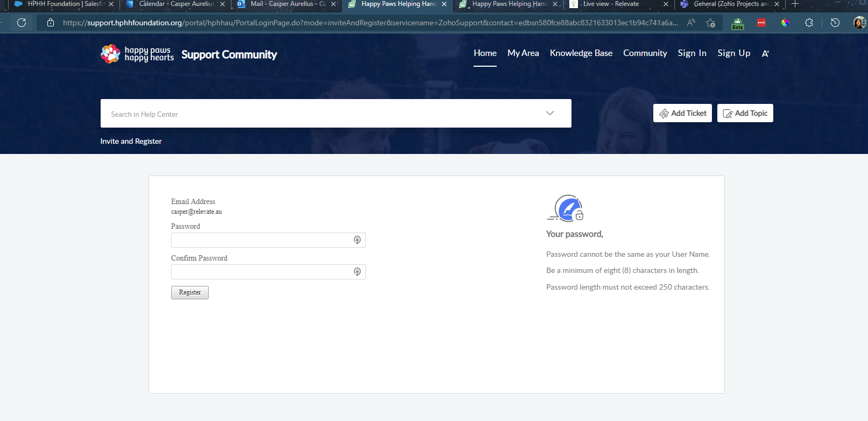Open the Knowledge Base menu item
This screenshot has height=421, width=868.
[x=581, y=53]
